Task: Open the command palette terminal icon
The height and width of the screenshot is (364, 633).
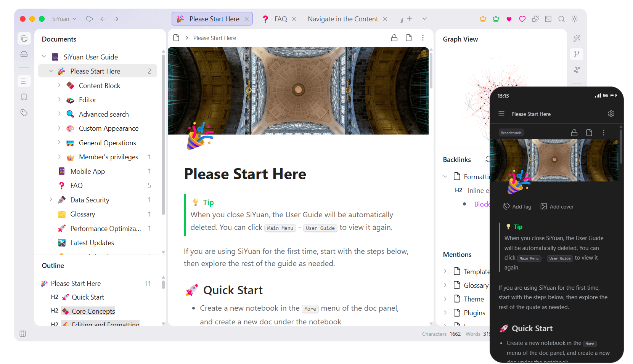Action: tap(548, 19)
